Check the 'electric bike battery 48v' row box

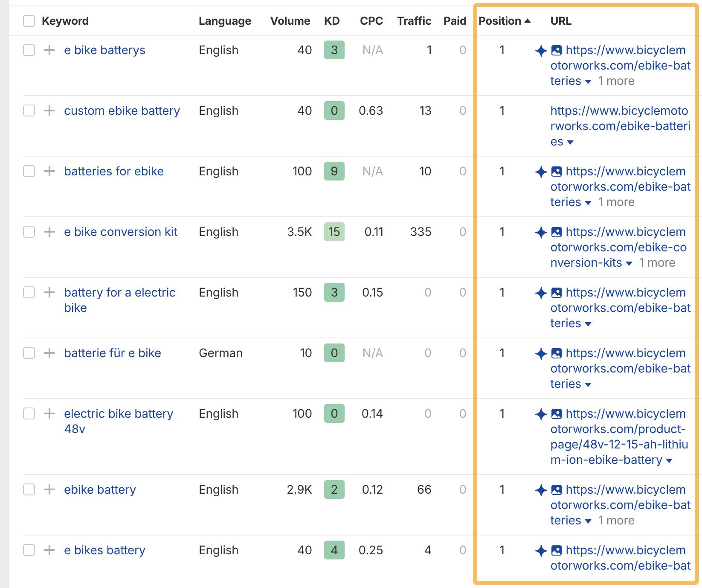(x=29, y=413)
